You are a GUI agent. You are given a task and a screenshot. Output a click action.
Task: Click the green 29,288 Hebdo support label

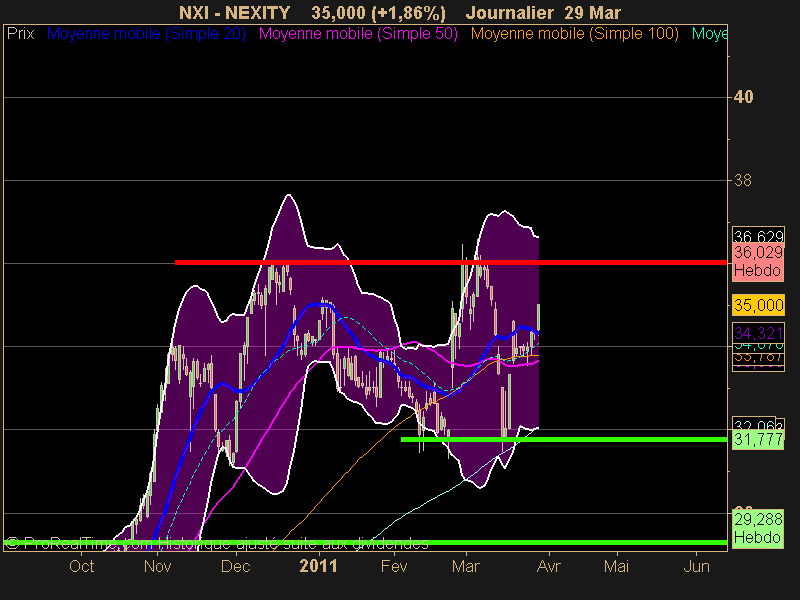pos(758,528)
